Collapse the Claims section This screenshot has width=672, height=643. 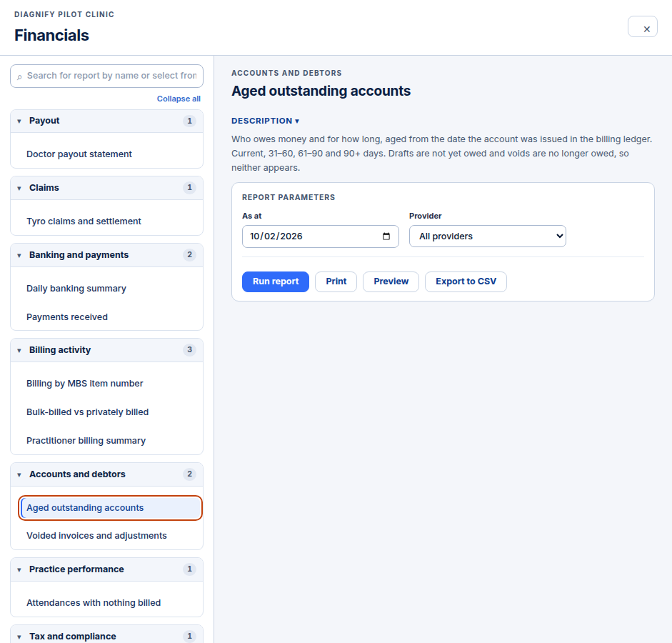tap(106, 188)
